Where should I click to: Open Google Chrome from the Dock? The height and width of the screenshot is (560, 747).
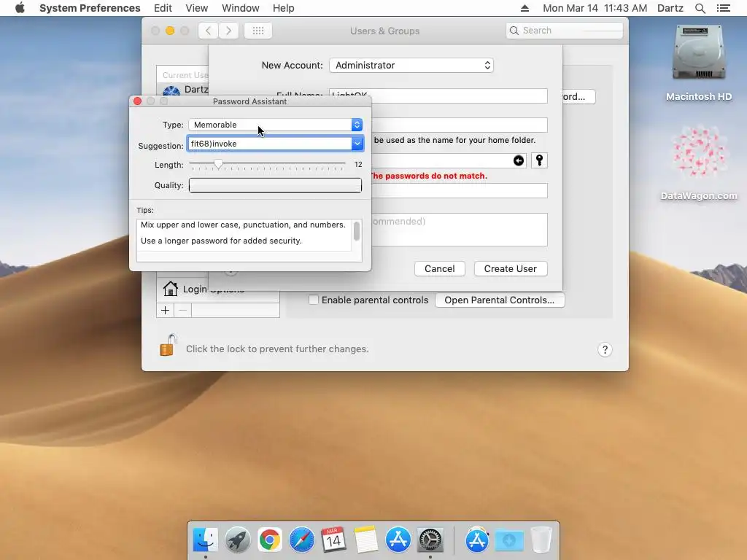[x=270, y=540]
